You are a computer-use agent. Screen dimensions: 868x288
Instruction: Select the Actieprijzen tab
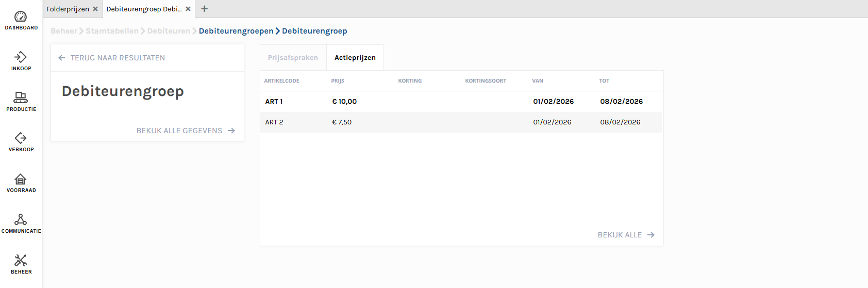click(x=355, y=58)
